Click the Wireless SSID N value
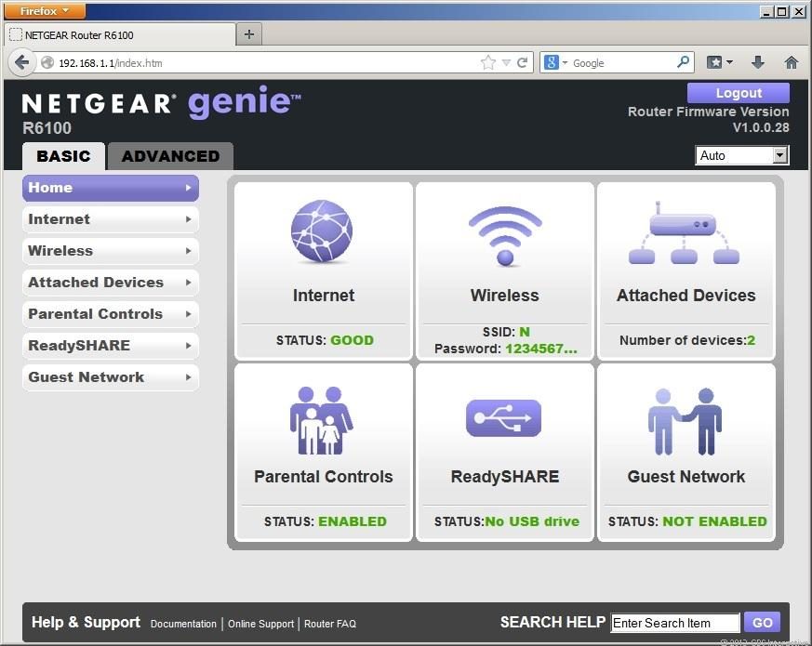 [524, 332]
